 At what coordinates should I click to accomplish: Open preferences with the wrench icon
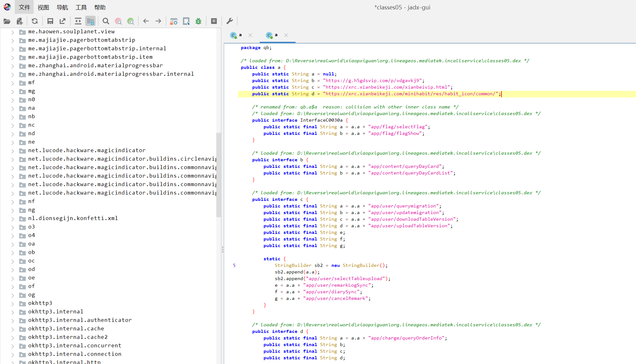point(230,21)
